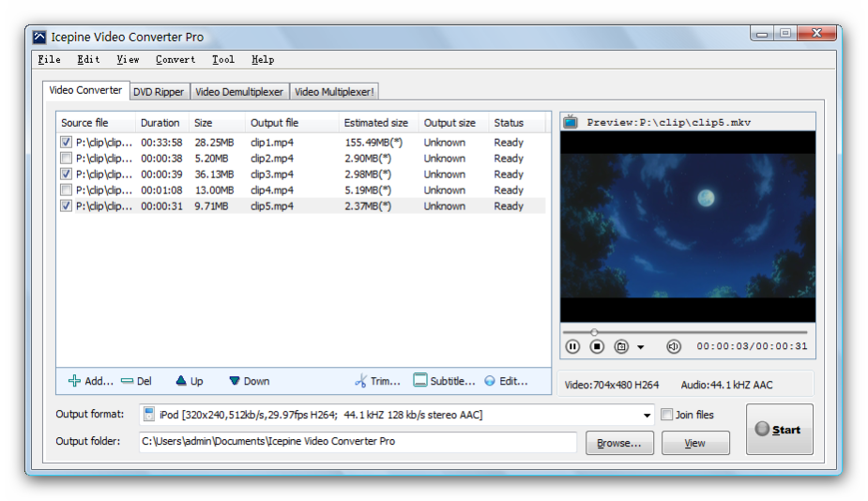Click the volume speaker icon

(x=673, y=346)
